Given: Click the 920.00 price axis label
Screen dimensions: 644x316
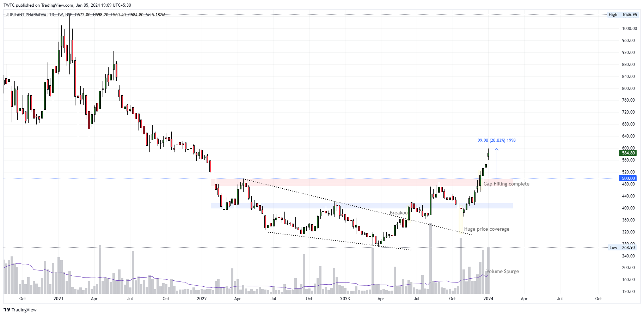Looking at the screenshot, I should point(628,53).
